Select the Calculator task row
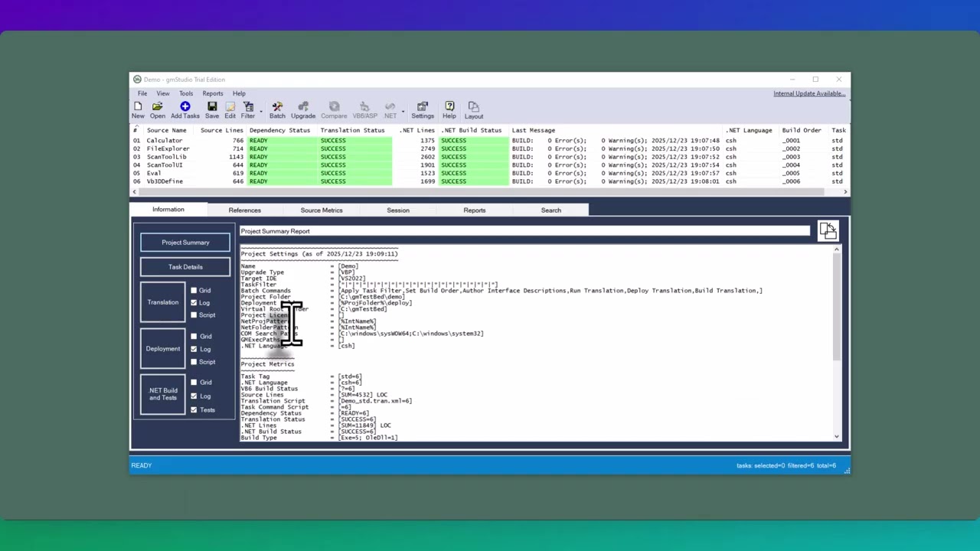 tap(489, 141)
